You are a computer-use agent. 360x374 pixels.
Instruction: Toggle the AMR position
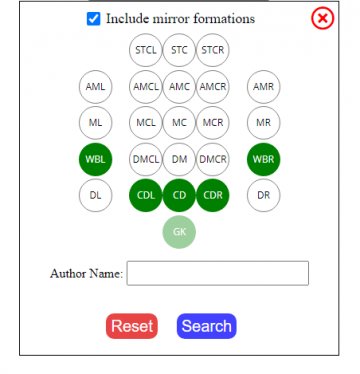[263, 87]
